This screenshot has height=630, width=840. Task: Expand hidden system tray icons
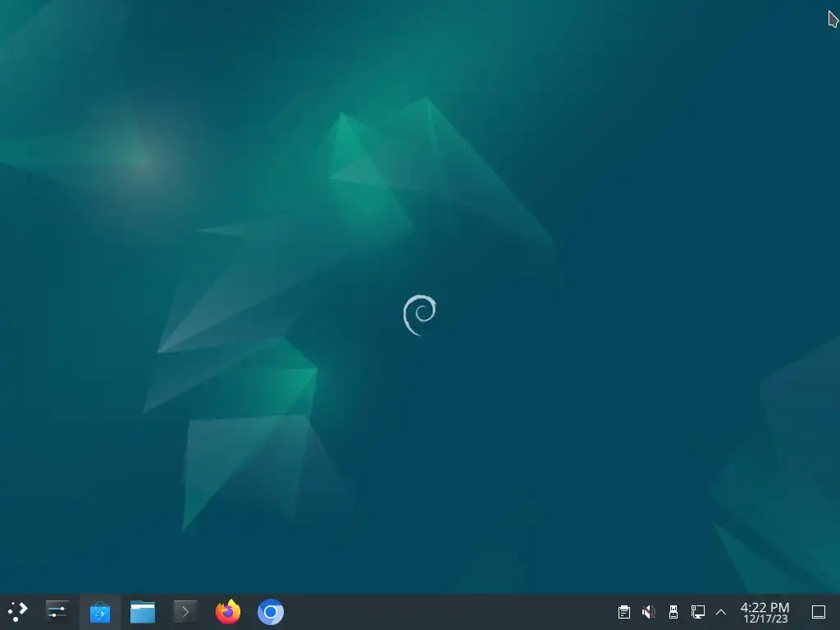pos(721,612)
